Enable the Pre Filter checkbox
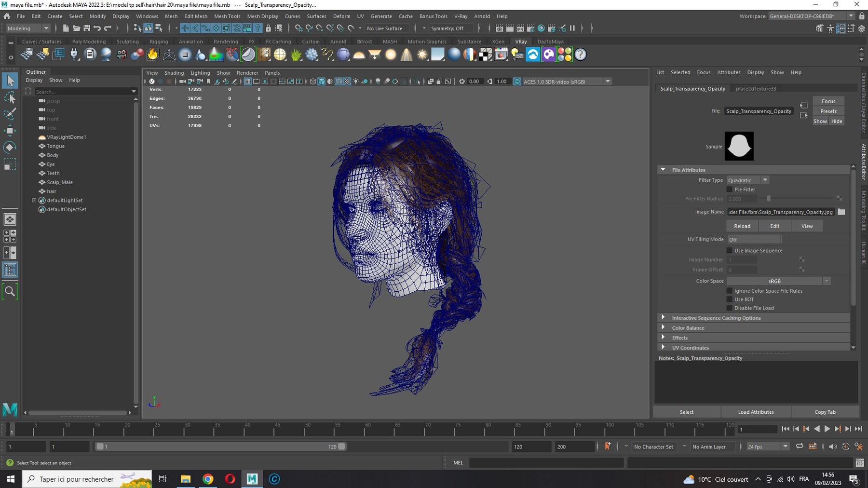This screenshot has height=488, width=868. [730, 190]
